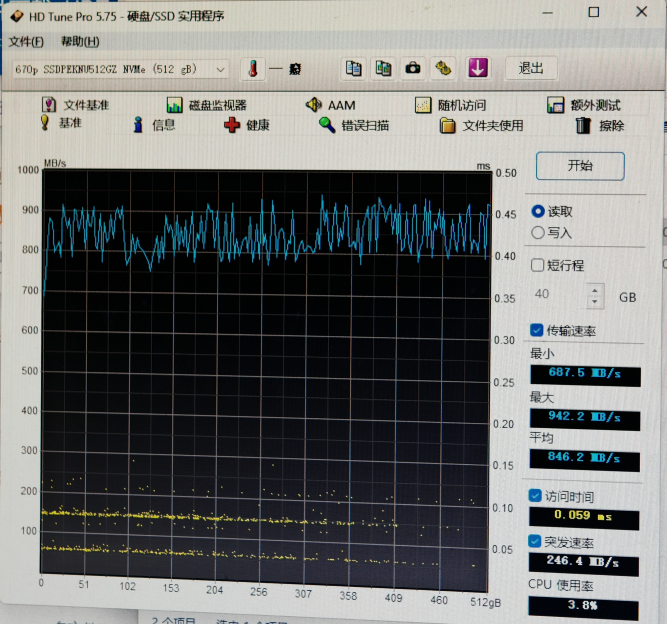
Task: Click the red cross Health icon
Action: point(232,125)
